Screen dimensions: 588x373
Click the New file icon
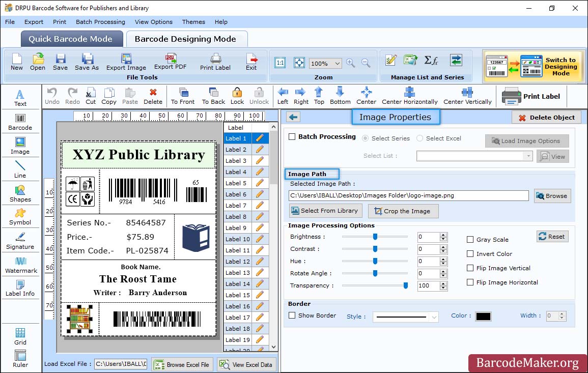tap(16, 62)
